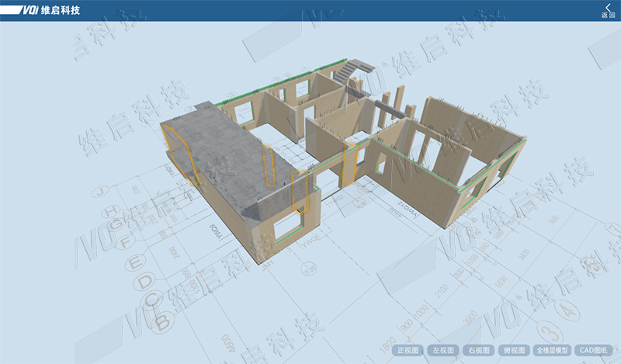621x364 pixels.
Task: Click grid axis bubble J
Action: (100, 191)
